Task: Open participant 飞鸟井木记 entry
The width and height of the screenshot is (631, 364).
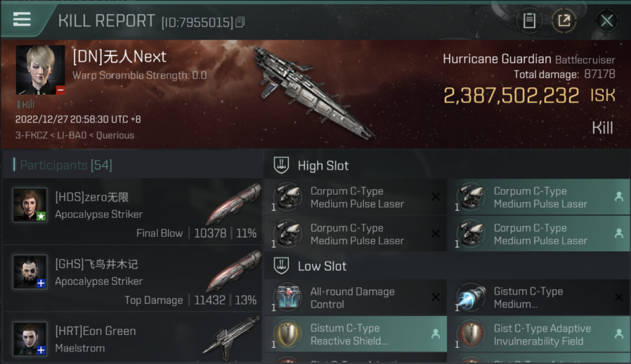Action: (x=133, y=279)
